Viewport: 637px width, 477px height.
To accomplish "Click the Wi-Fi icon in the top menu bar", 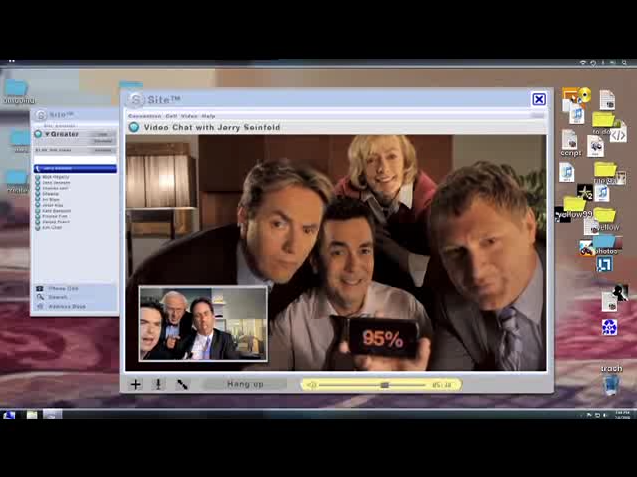I will [x=583, y=63].
